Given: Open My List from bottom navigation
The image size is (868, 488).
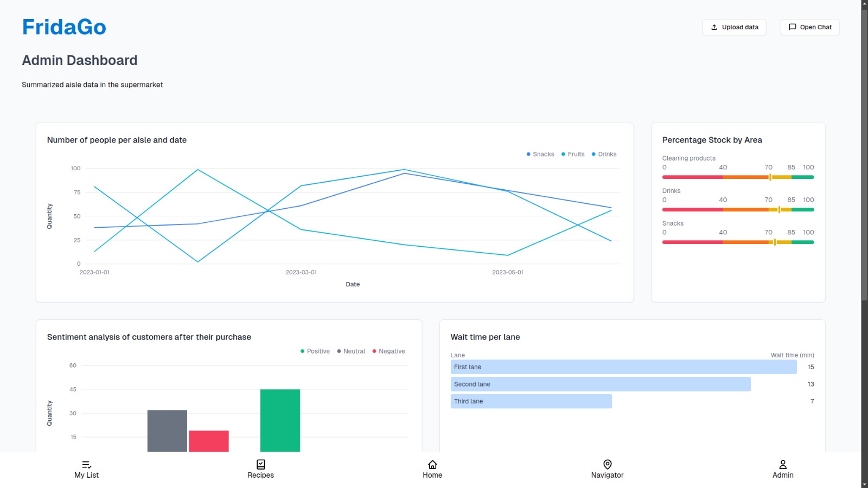Looking at the screenshot, I should 87,470.
